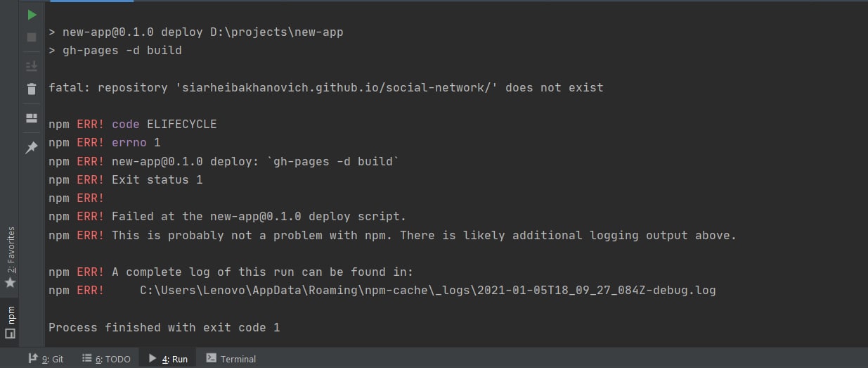Click the Git branch icon

pos(32,359)
